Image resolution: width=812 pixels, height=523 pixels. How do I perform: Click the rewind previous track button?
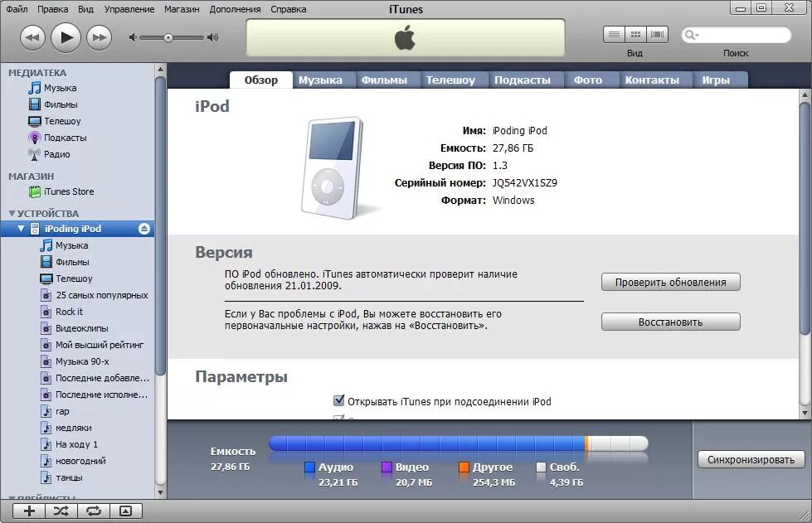point(32,37)
